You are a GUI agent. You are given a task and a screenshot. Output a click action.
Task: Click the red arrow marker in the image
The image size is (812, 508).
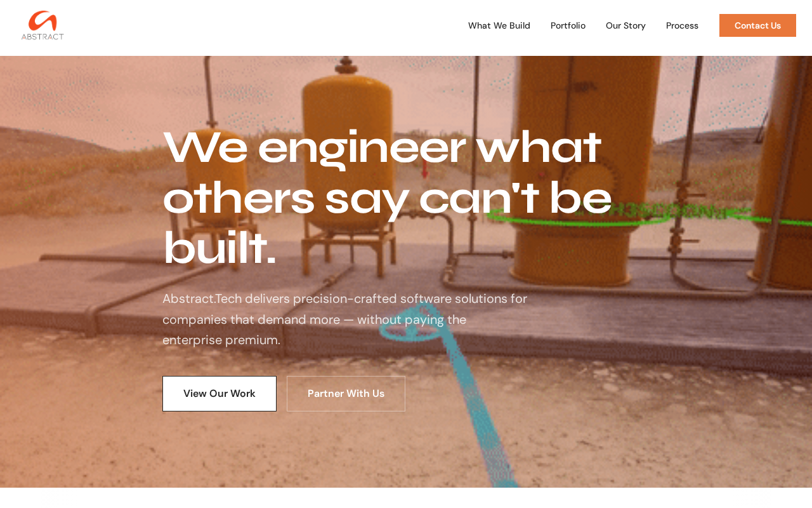point(424,169)
